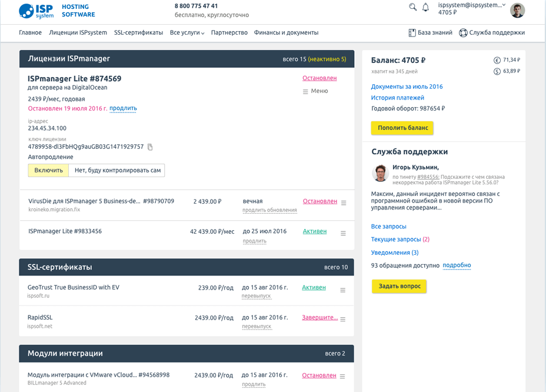This screenshot has width=546, height=392.
Task: Click the license key text 4789958-dl3FbHQg9auGB03G1471929757
Action: (x=86, y=147)
